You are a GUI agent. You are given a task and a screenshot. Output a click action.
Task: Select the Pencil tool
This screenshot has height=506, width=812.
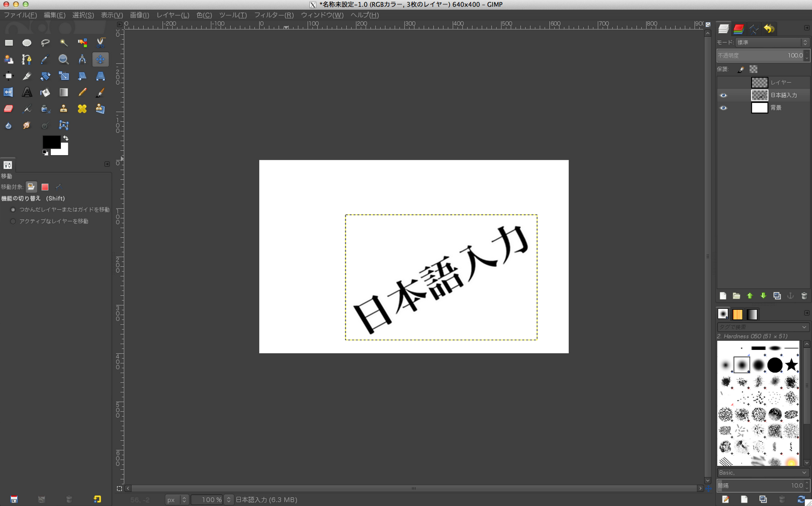coord(82,92)
